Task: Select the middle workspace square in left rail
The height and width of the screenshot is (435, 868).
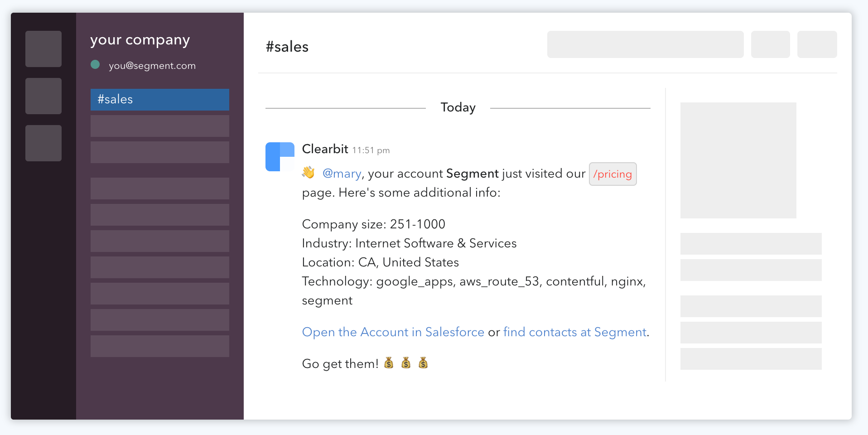Action: pos(43,96)
